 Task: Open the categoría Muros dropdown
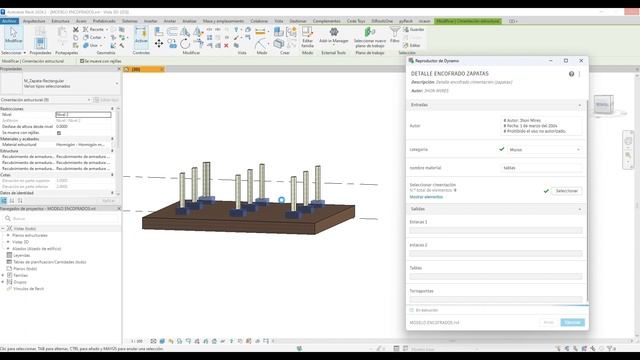(544, 150)
